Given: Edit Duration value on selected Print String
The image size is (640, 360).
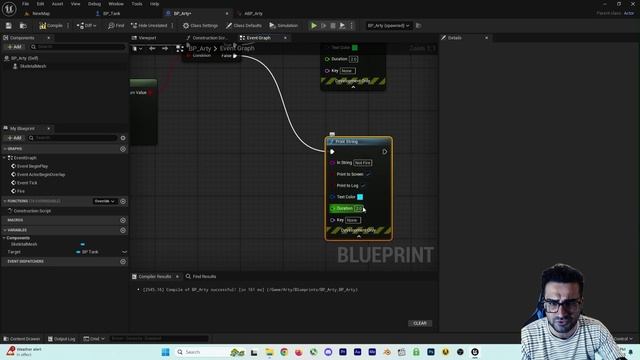Looking at the screenshot, I should (358, 209).
